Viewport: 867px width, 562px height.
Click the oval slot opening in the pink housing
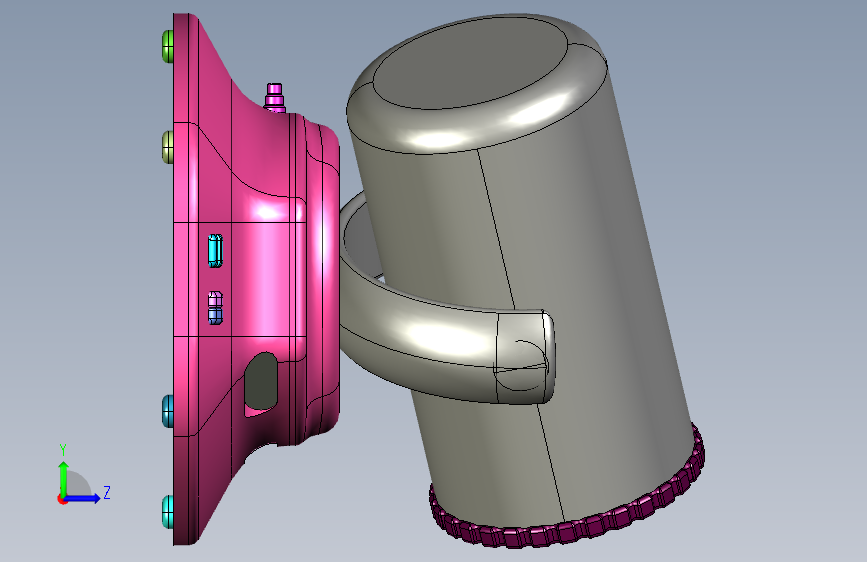point(260,383)
